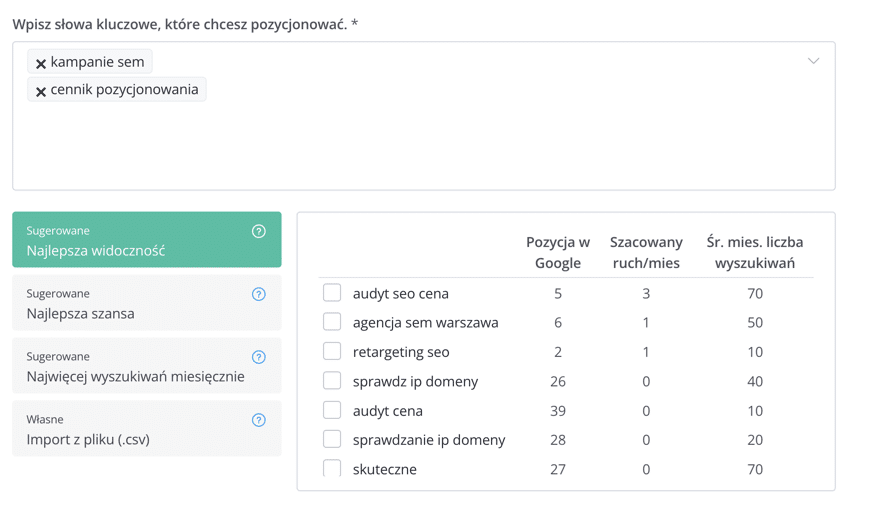The image size is (872, 526).
Task: Open Najwięcej wyszukiwań miesięcznie suggestions
Action: [147, 365]
